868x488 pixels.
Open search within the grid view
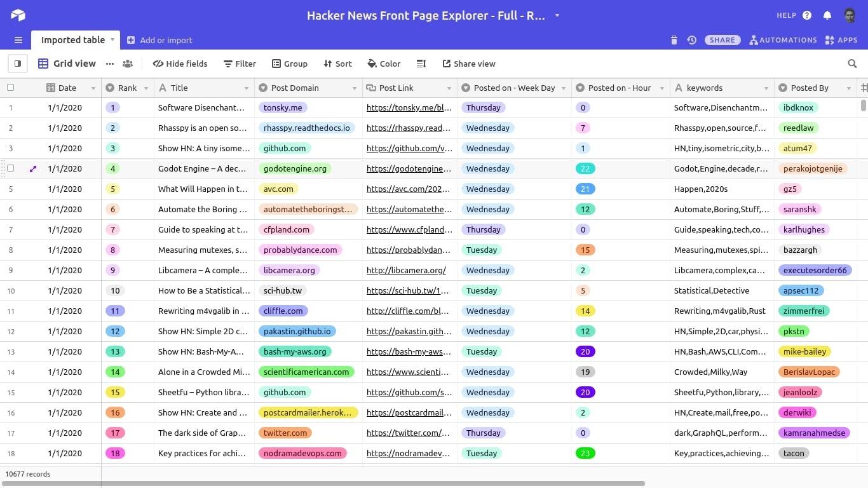(x=852, y=64)
